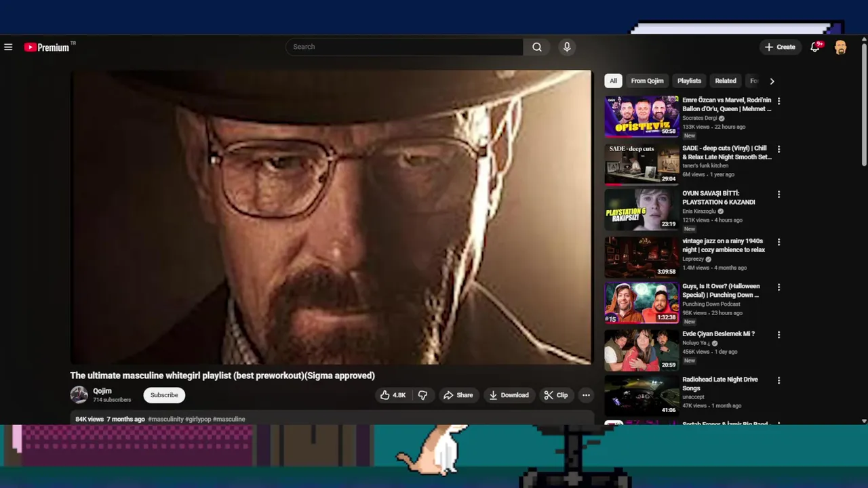
Task: Open the Qojim channel name link
Action: click(102, 391)
